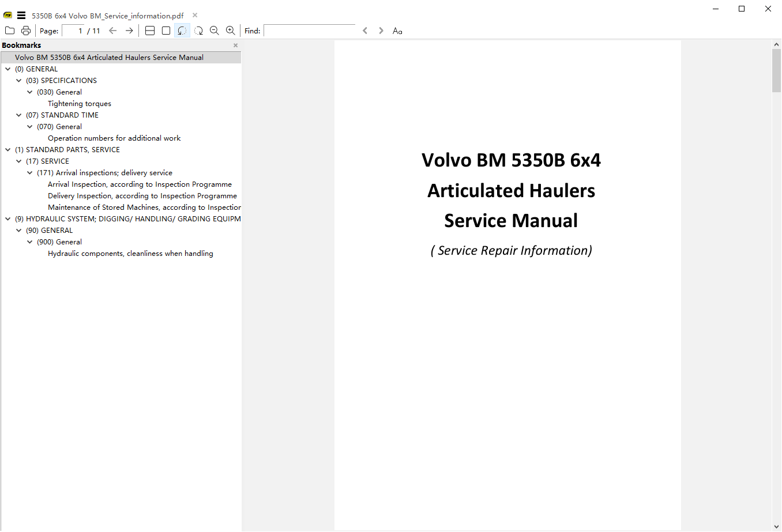Open the Tightening torques bookmark
This screenshot has width=782, height=532.
pyautogui.click(x=80, y=103)
